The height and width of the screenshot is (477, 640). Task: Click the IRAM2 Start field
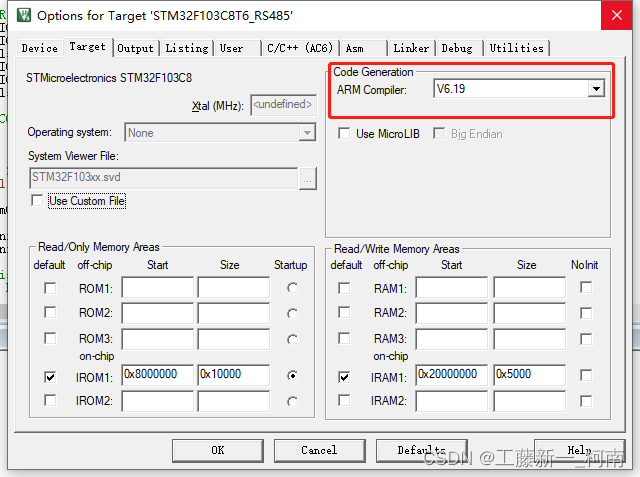(452, 401)
